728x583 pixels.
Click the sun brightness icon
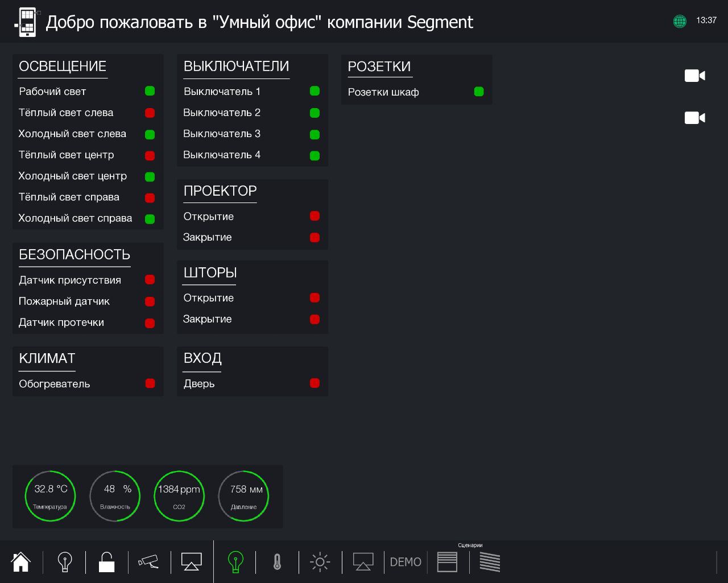coord(320,562)
